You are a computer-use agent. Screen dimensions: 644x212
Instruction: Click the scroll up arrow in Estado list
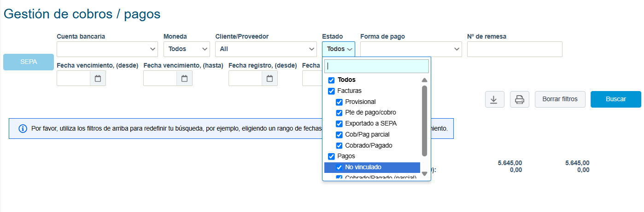click(x=425, y=80)
